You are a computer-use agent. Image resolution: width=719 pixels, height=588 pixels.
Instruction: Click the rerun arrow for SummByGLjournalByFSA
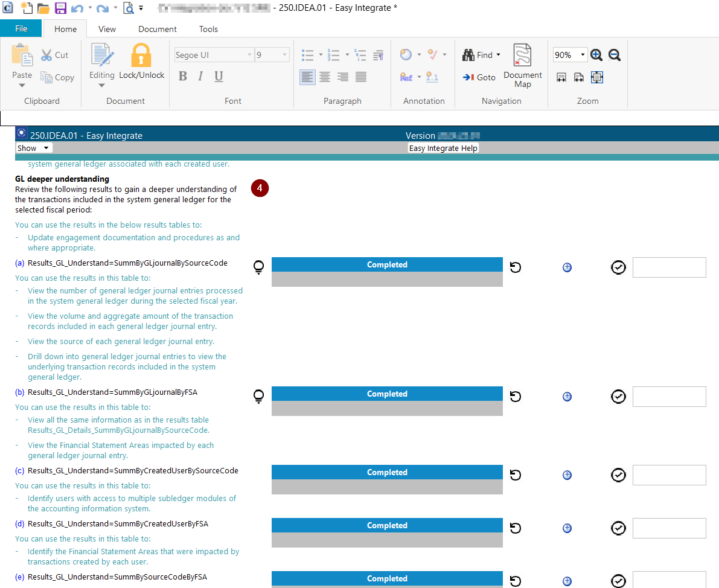[515, 397]
